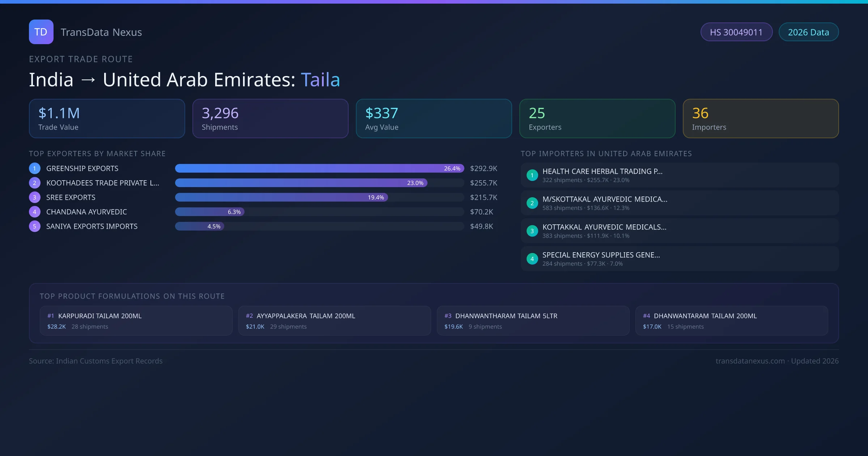Viewport: 868px width, 456px height.
Task: Select the numbered badge beside GREENSHIP EXPORTS
Action: pos(34,168)
